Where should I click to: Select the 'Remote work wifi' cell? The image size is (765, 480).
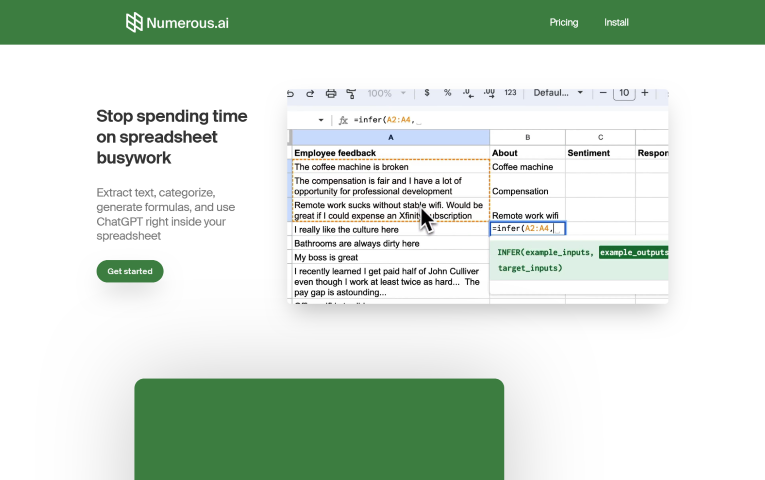coord(527,210)
